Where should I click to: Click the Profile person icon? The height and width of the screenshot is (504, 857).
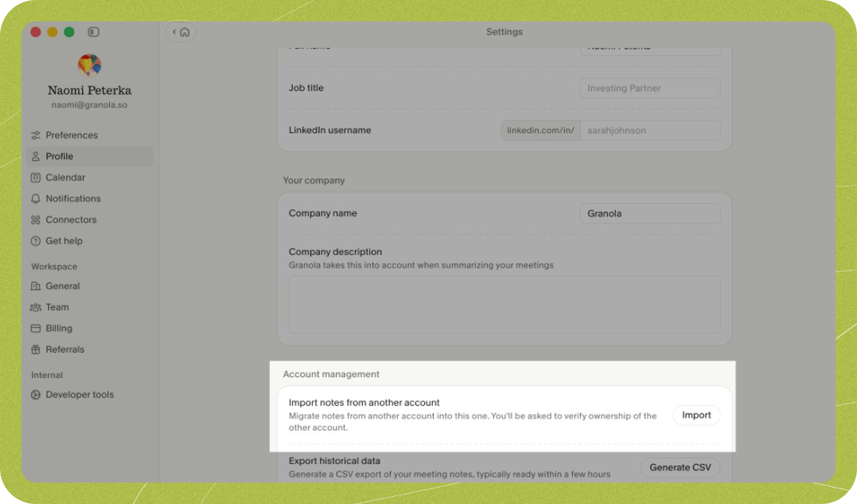[36, 156]
